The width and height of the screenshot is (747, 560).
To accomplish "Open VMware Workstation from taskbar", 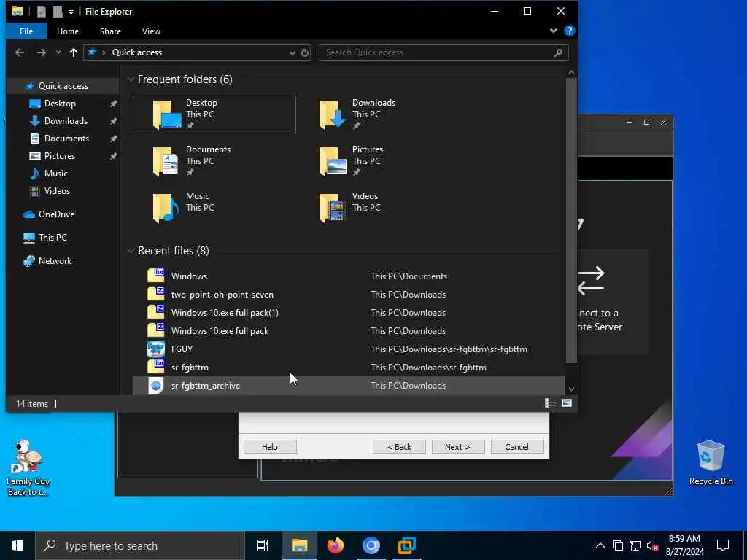I will tap(407, 545).
